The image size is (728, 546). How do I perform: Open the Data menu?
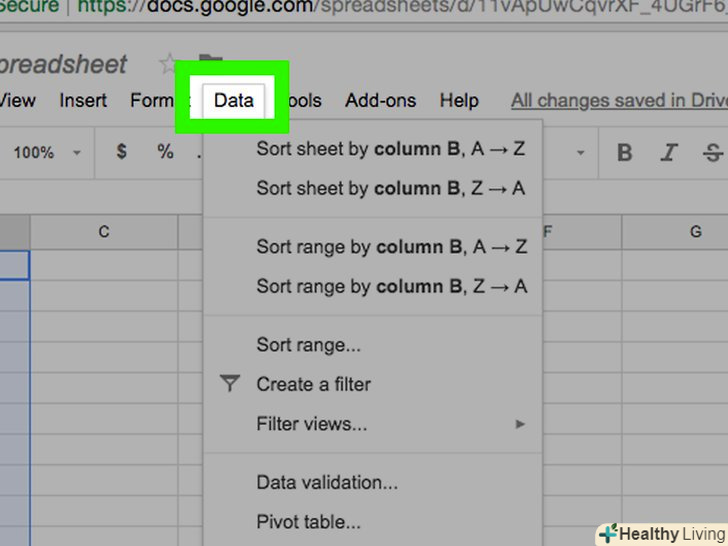point(233,100)
